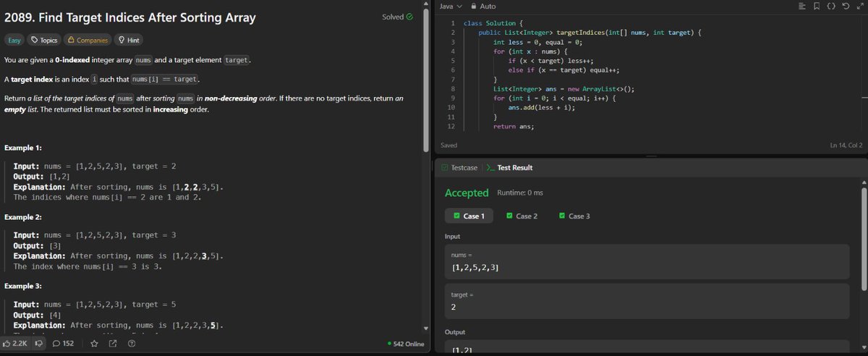Show the Hint
Viewport: 868px width, 356px height.
coord(129,41)
